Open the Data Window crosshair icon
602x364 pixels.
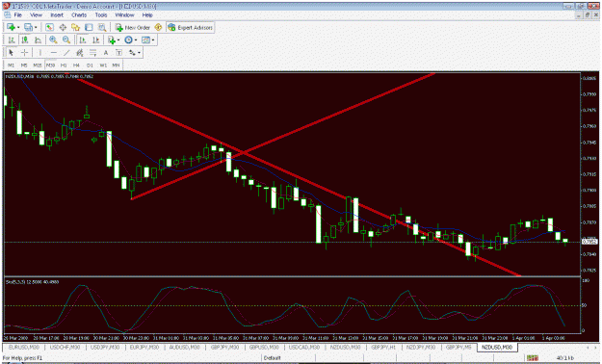click(63, 27)
